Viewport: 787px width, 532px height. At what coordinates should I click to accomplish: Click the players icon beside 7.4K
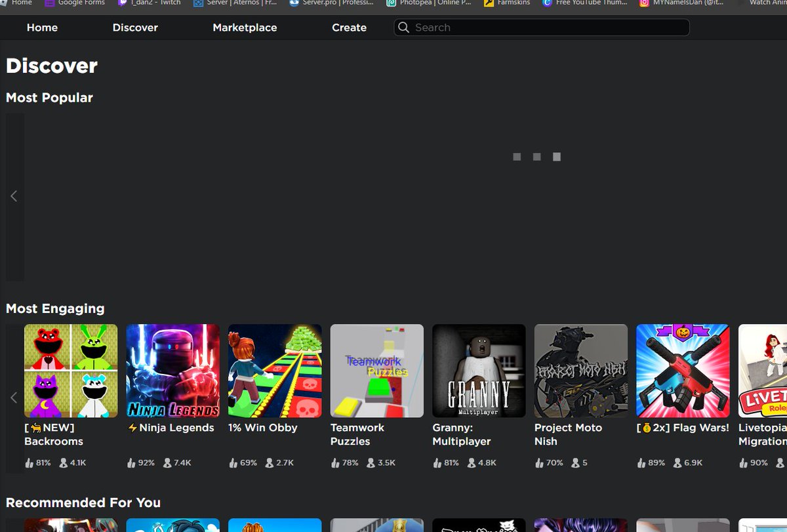click(167, 463)
